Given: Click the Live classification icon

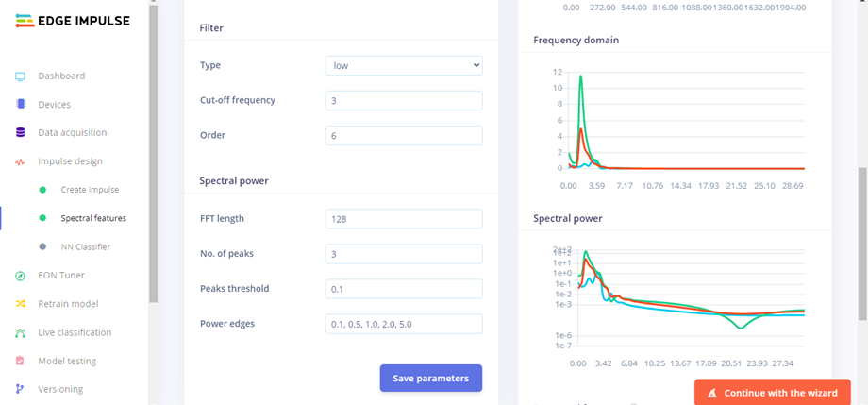Looking at the screenshot, I should pos(20,332).
